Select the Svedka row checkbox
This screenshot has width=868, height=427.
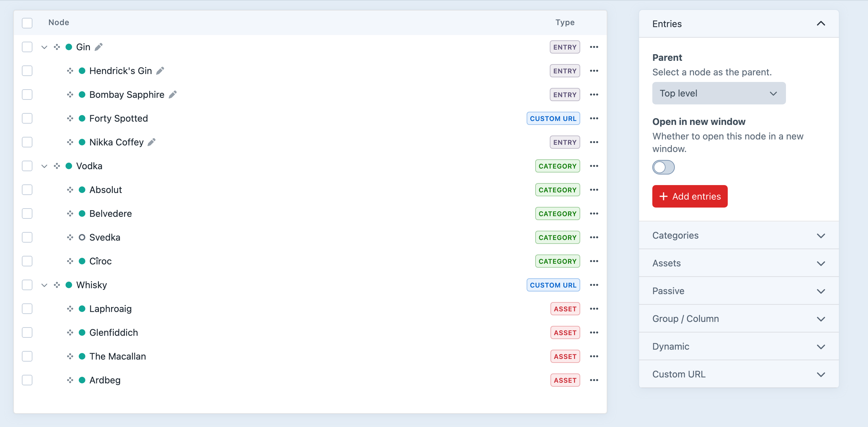27,237
